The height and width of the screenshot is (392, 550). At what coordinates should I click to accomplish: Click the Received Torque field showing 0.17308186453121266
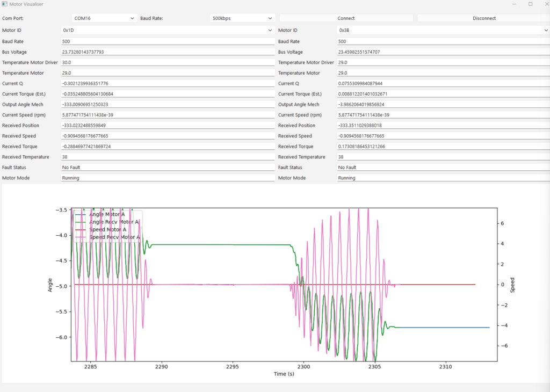(443, 146)
